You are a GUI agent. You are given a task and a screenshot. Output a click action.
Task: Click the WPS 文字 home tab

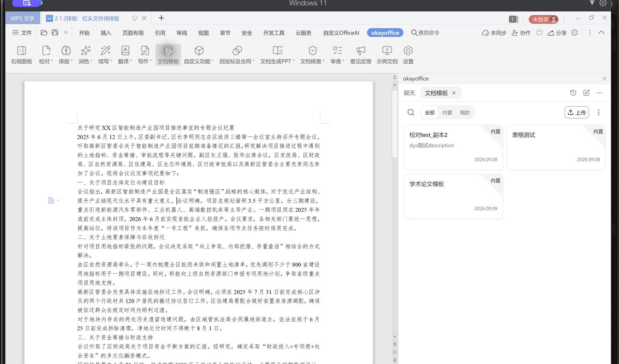(x=22, y=18)
